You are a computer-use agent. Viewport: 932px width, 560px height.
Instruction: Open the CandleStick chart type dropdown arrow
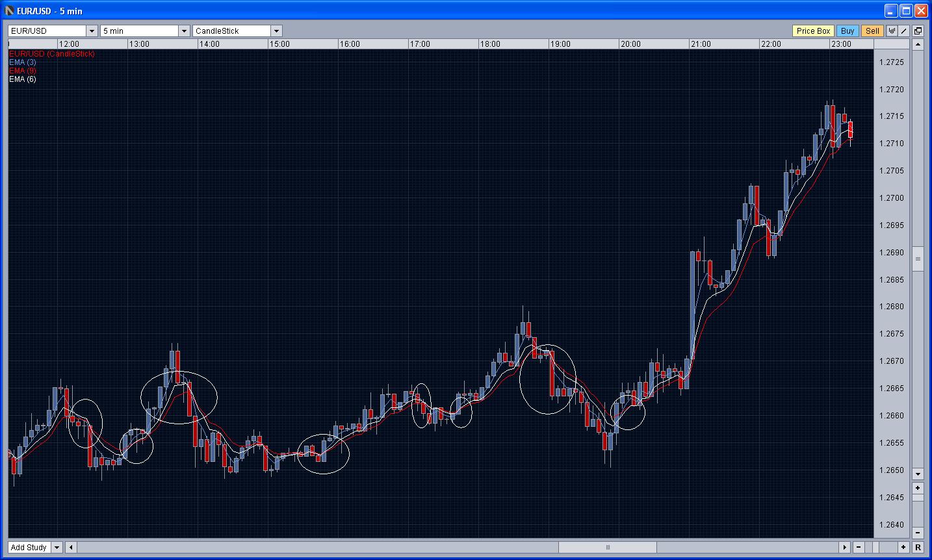point(276,31)
